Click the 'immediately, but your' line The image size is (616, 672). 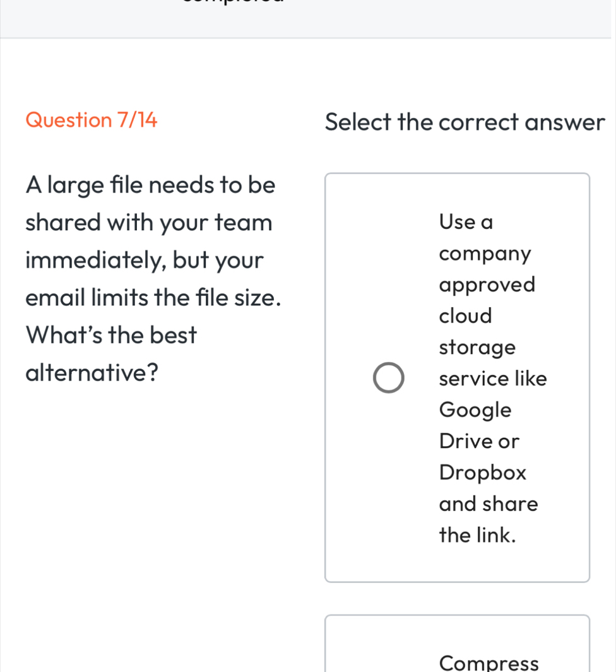[145, 260]
